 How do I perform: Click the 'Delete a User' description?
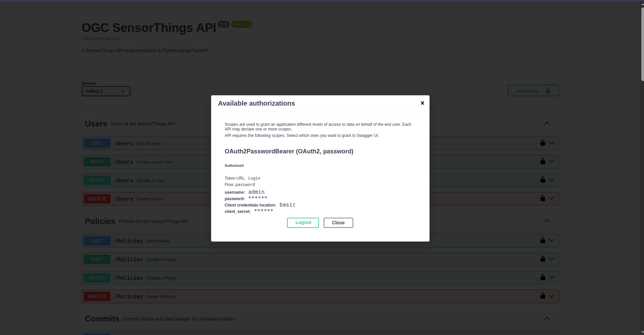150,199
